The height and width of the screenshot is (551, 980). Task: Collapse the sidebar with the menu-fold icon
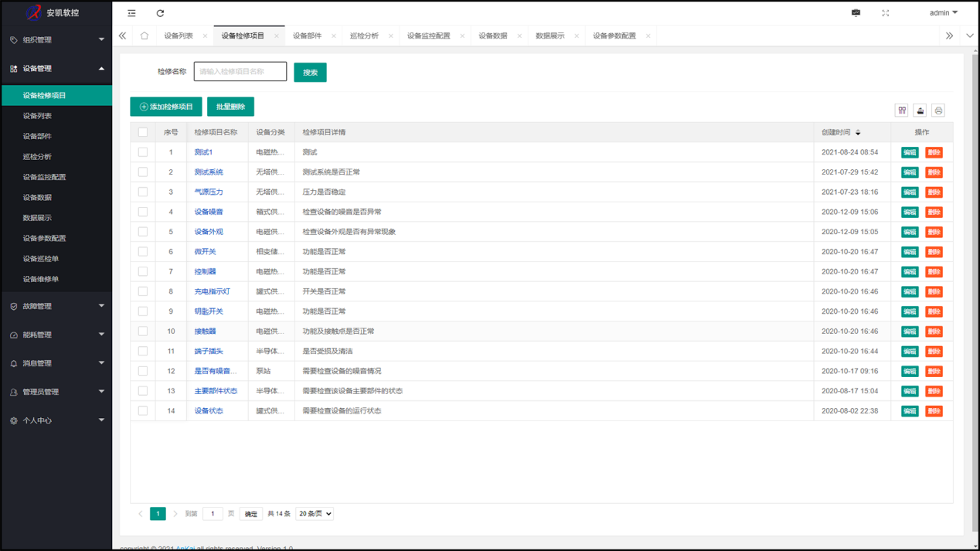click(131, 13)
